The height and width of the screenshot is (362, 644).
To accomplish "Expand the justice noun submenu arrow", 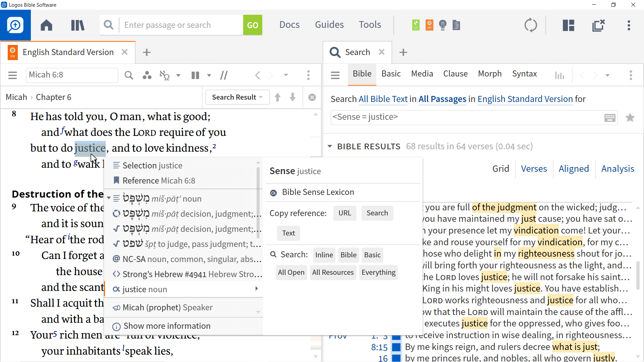I will click(257, 289).
